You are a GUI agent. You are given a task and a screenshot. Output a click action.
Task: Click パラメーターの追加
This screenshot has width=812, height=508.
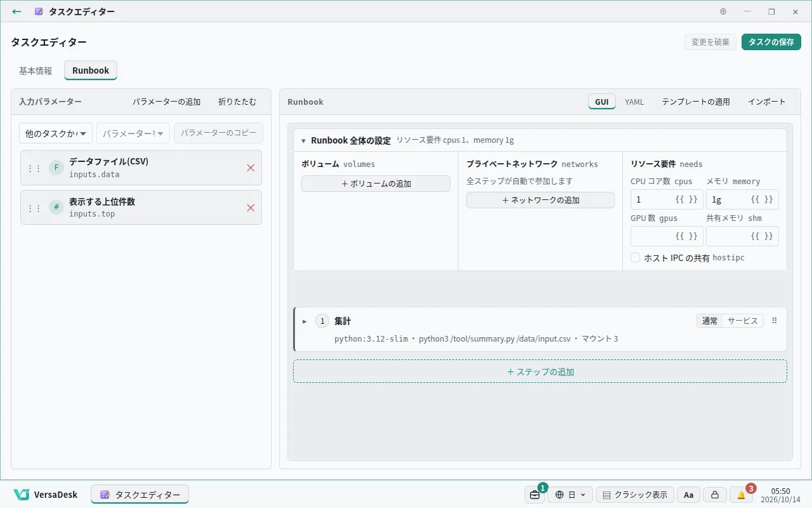tap(166, 102)
